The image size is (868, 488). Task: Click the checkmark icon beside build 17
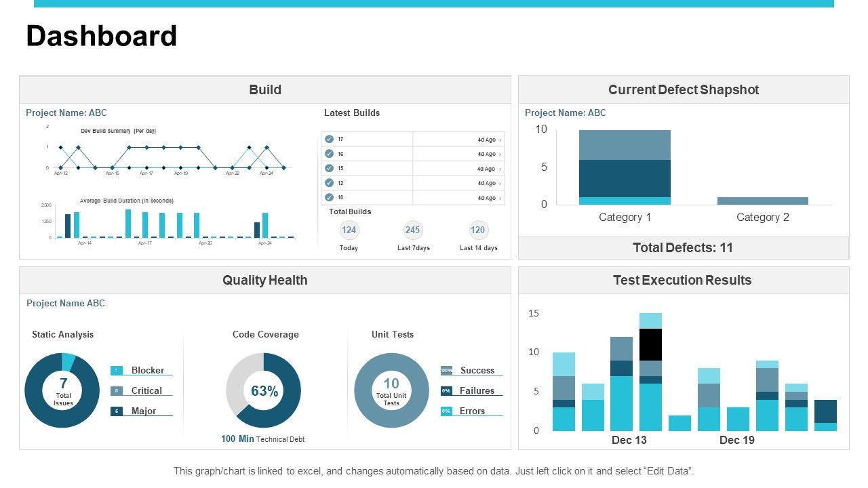[x=329, y=139]
